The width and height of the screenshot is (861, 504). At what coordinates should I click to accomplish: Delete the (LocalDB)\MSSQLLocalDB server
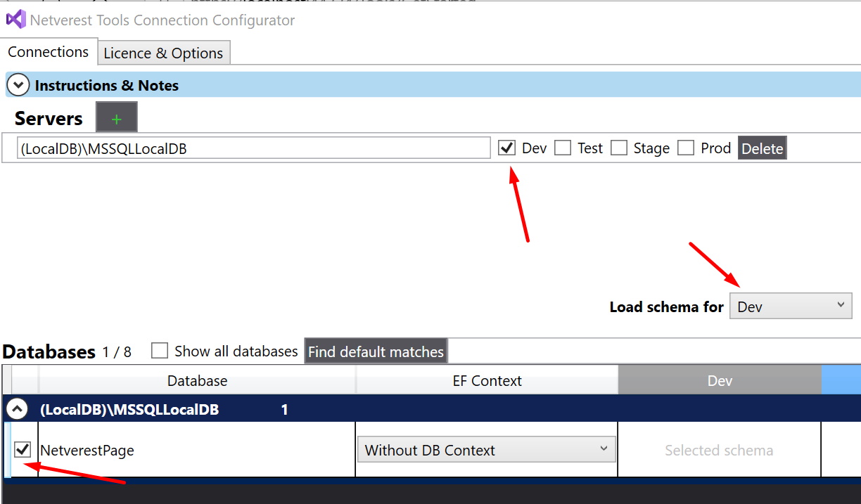click(x=762, y=148)
